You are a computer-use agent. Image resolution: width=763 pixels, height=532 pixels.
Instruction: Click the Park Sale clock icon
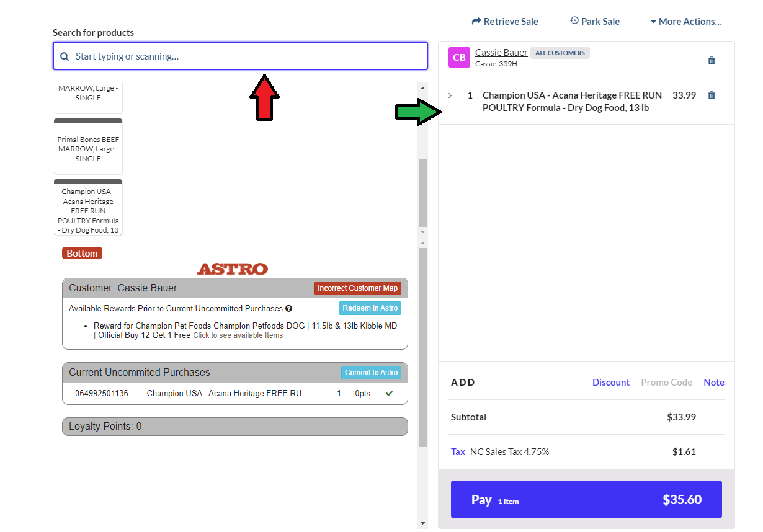point(574,21)
